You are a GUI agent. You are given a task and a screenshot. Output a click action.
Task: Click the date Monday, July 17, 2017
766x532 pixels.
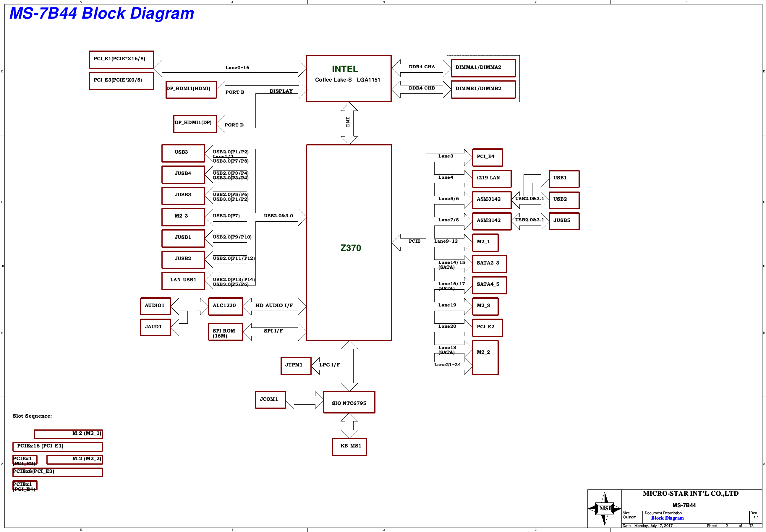click(x=653, y=526)
